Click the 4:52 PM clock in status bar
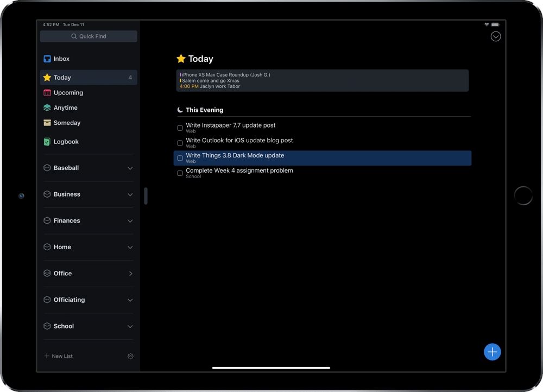Image resolution: width=543 pixels, height=392 pixels. pyautogui.click(x=51, y=24)
